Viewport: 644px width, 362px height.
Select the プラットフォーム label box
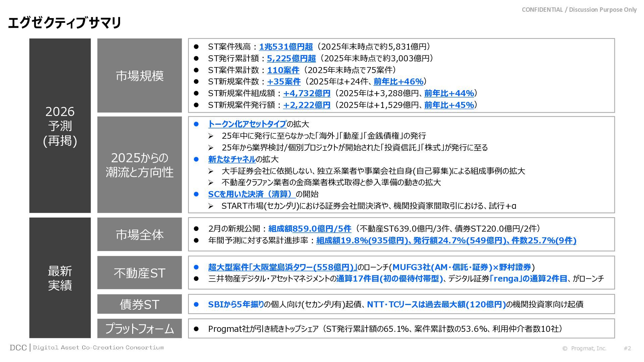point(140,328)
